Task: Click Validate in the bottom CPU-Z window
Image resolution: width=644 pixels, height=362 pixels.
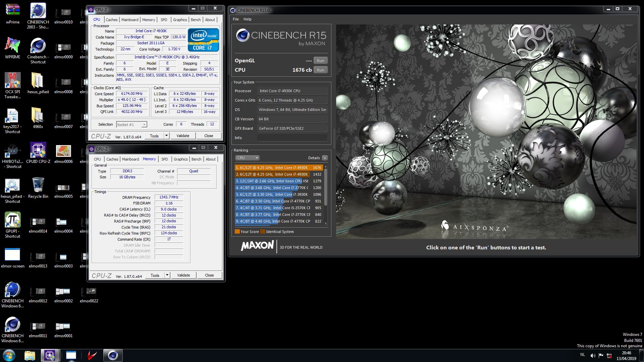Action: point(183,275)
